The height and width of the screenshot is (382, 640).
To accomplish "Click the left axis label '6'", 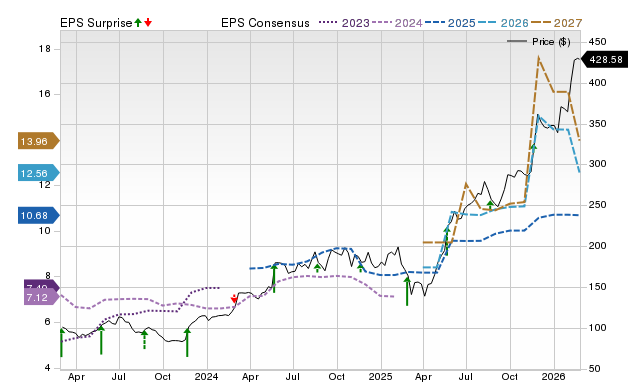I will point(48,322).
